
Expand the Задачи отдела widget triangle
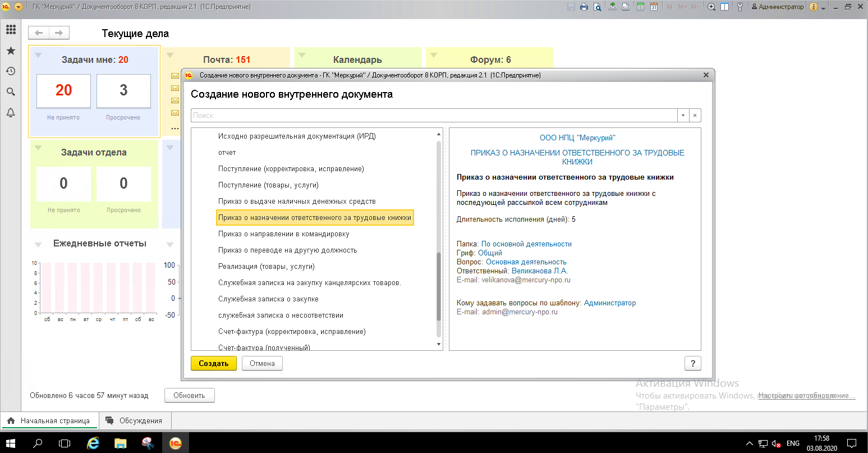click(38, 148)
